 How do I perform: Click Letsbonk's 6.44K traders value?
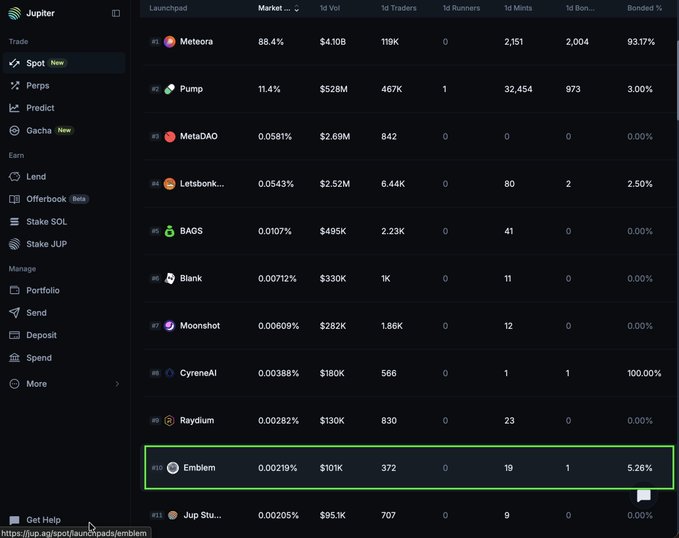click(393, 184)
